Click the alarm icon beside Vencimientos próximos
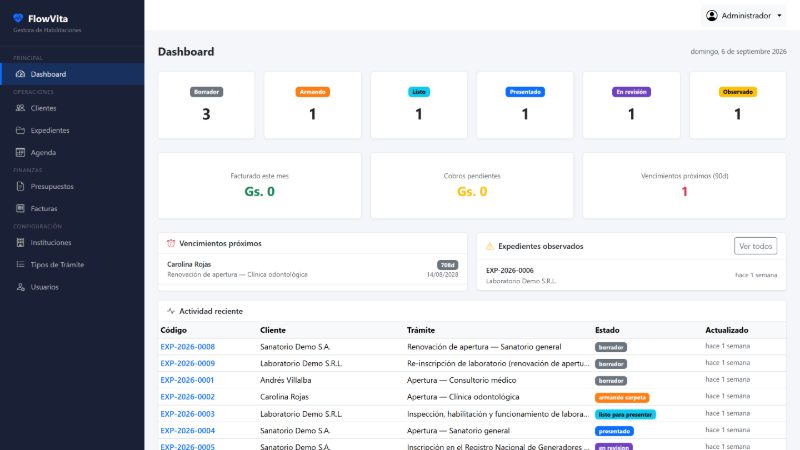800x450 pixels. (x=171, y=243)
